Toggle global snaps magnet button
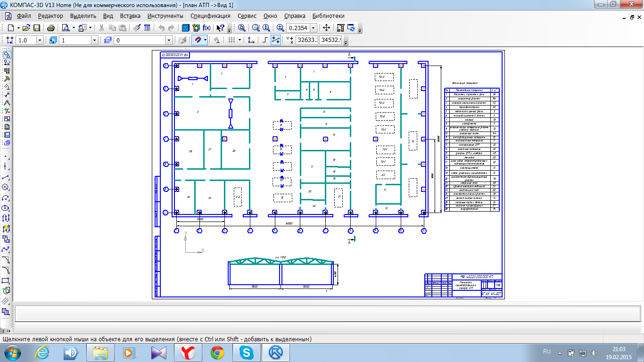644x362 pixels. pos(198,40)
